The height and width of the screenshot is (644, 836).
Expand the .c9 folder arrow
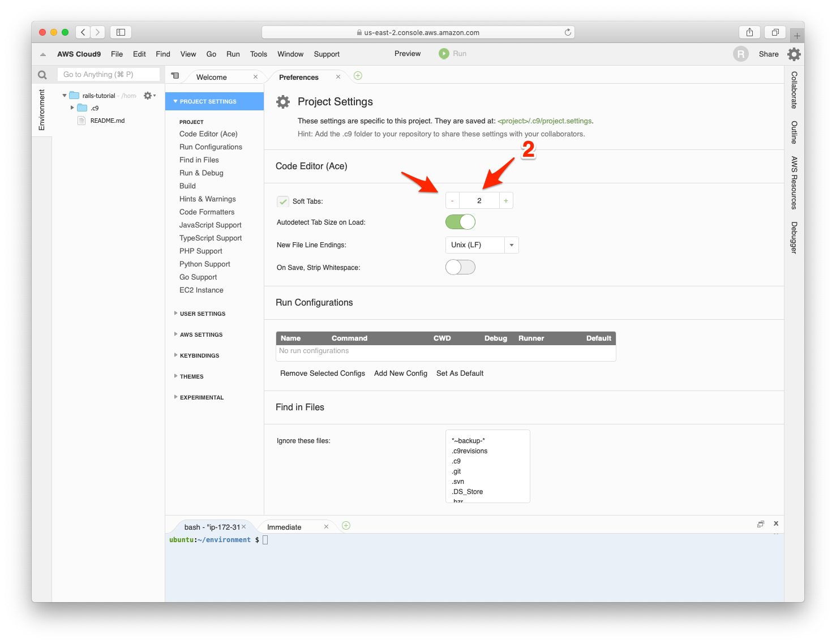pos(72,108)
